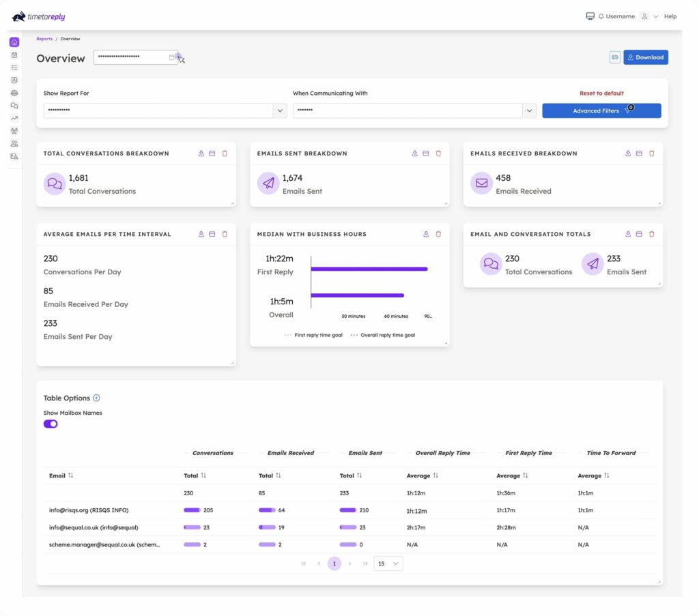Open the rows-per-page dropdown showing 15
This screenshot has height=616, width=699.
[388, 563]
